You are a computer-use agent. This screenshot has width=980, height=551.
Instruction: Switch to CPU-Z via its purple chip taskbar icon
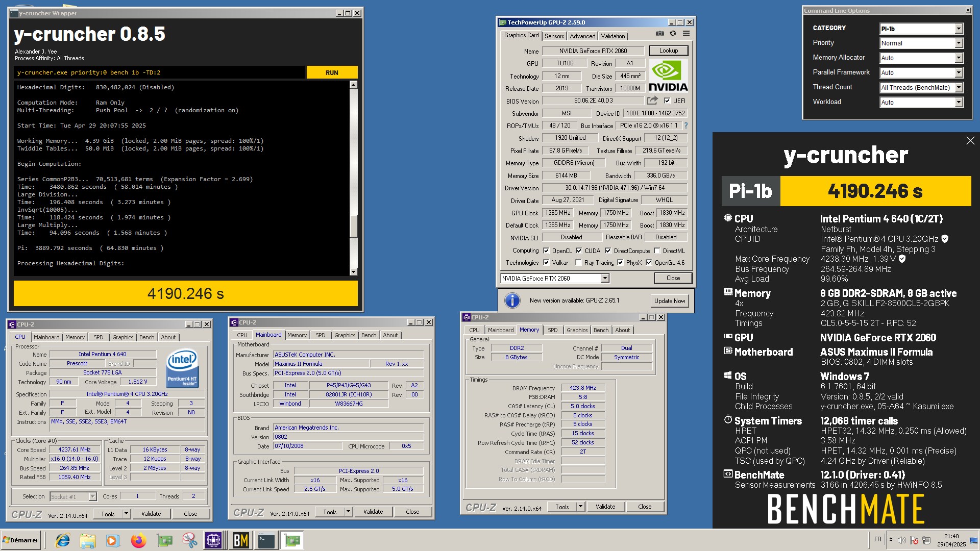tap(213, 540)
